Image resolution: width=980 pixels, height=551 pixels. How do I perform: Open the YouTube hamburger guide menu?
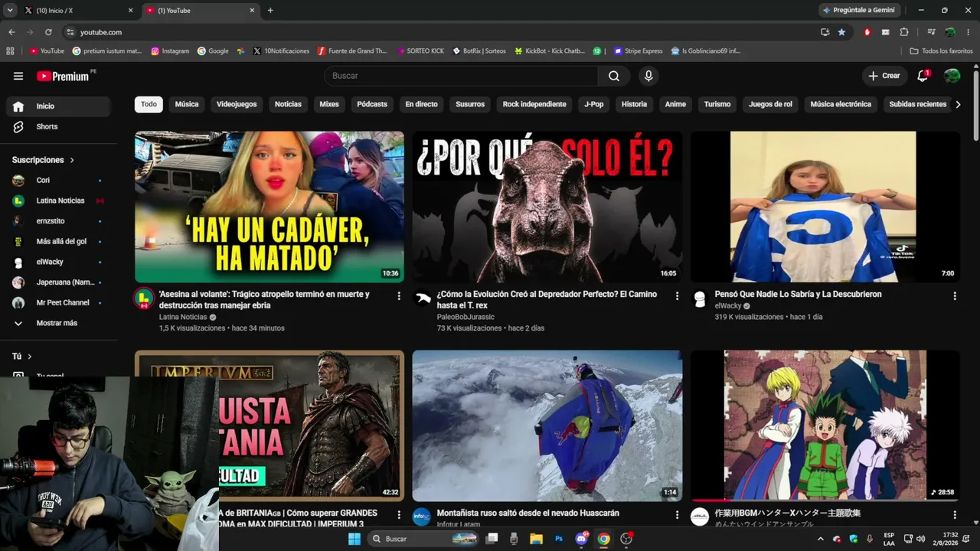pos(18,76)
